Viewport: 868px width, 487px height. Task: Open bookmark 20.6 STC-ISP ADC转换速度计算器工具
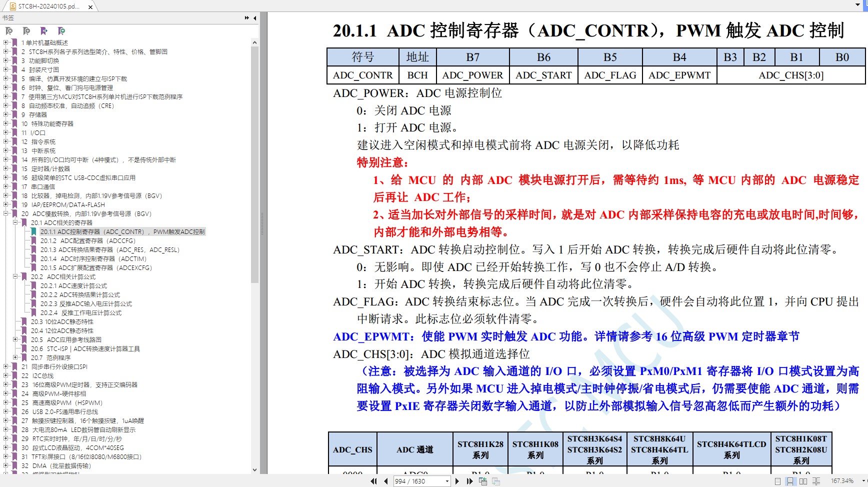[85, 348]
